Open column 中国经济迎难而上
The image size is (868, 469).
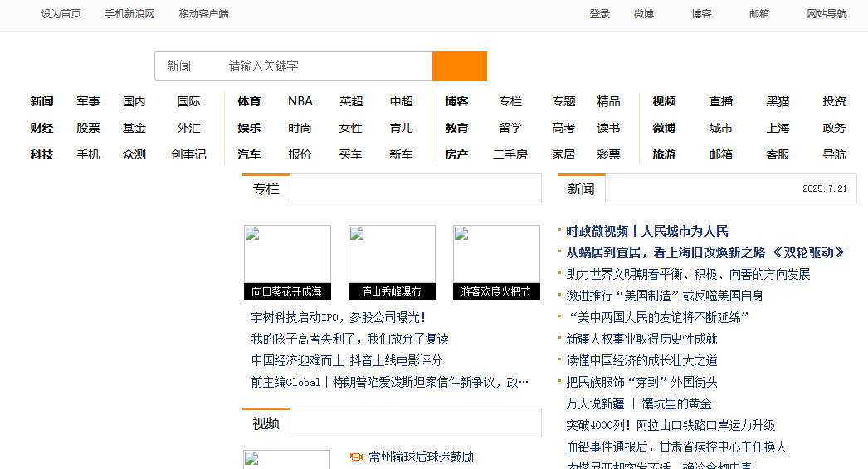click(297, 360)
